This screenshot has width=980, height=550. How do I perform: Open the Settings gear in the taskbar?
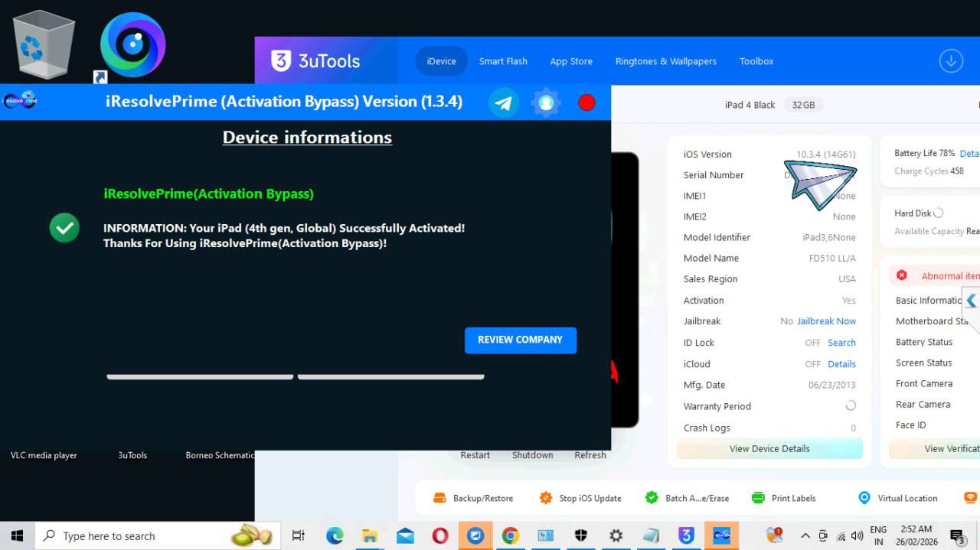(616, 535)
